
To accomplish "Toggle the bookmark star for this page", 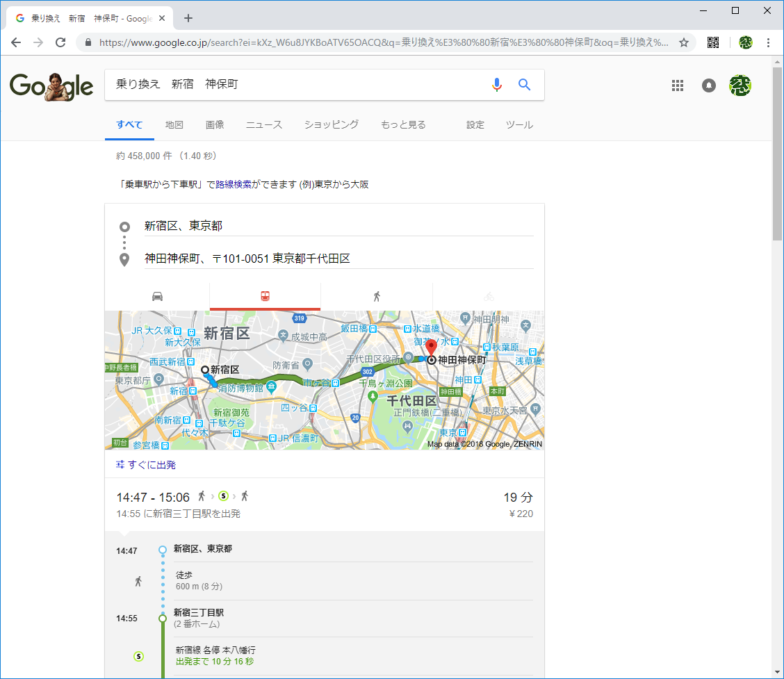I will coord(684,42).
